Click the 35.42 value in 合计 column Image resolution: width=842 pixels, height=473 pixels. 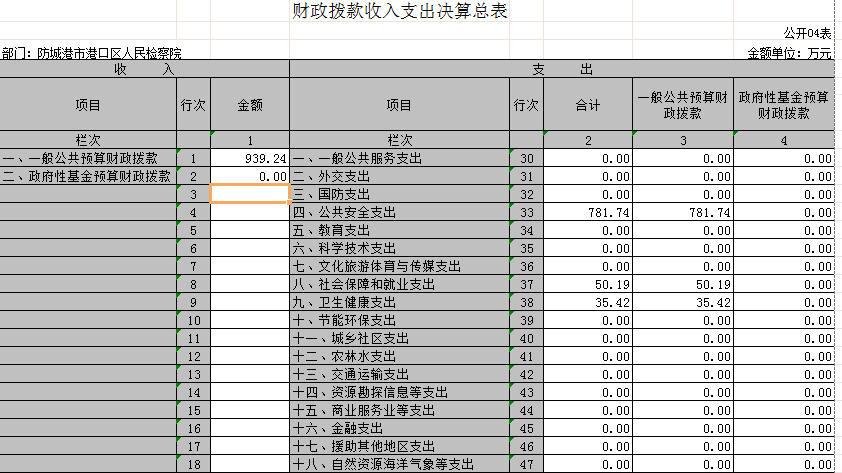[588, 302]
